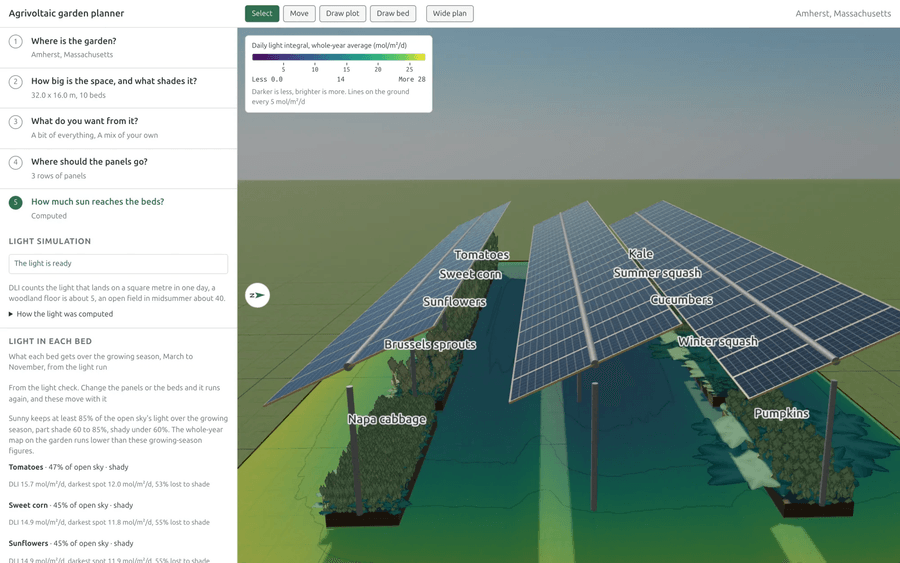Viewport: 900px width, 563px height.
Task: Select the Winter squash bed label
Action: click(717, 341)
